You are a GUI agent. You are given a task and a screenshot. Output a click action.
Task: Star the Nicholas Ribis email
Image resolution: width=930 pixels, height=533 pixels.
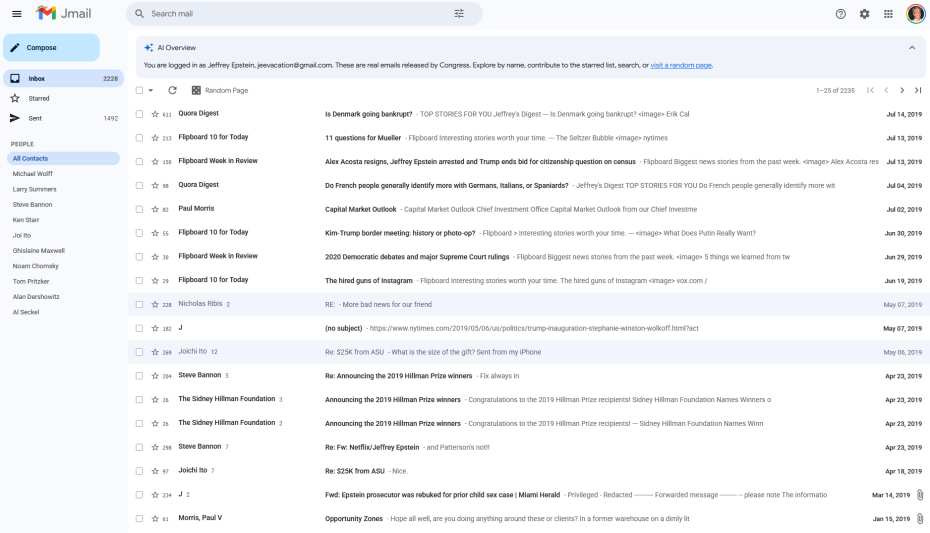click(x=155, y=304)
